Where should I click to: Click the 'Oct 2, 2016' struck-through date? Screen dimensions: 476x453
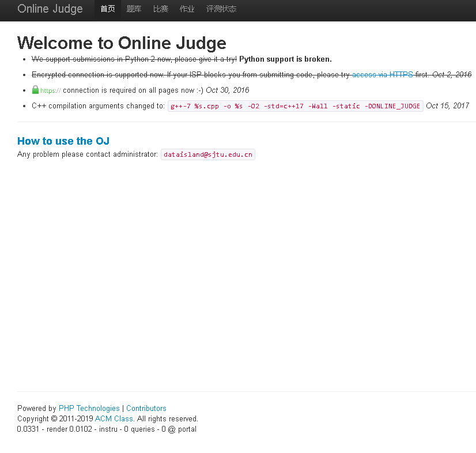click(x=452, y=74)
